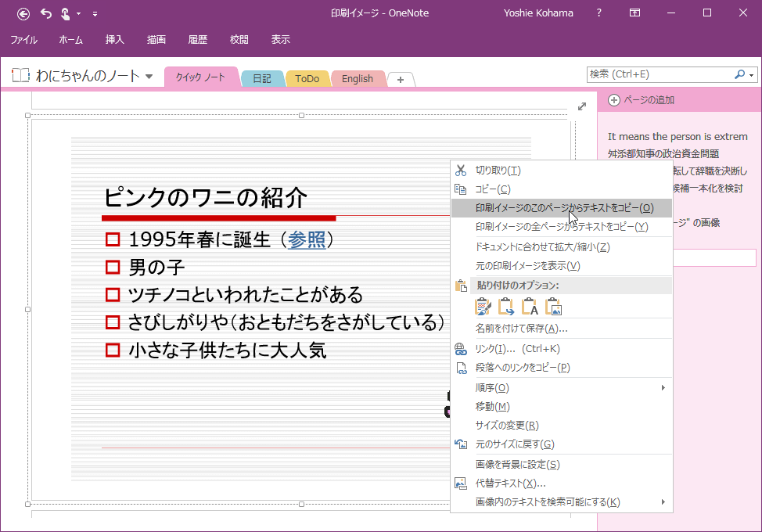Click Keep Text Only paste icon

point(530,307)
